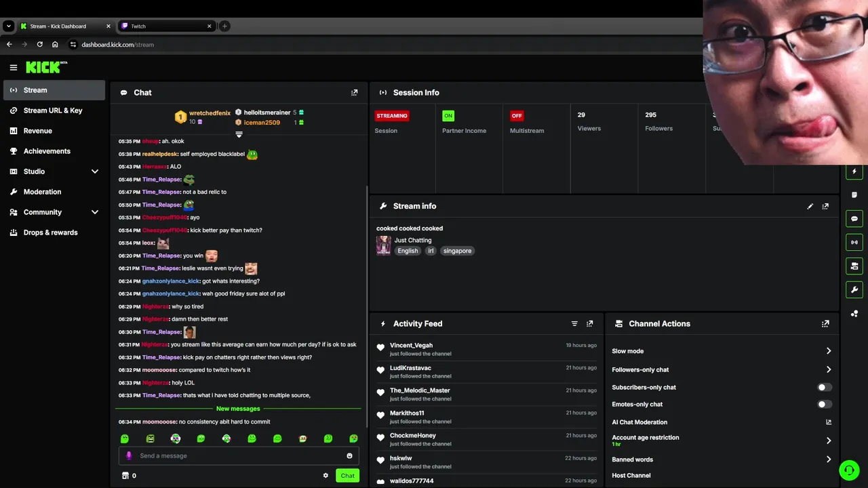Select the angry square-face emote

click(x=150, y=439)
